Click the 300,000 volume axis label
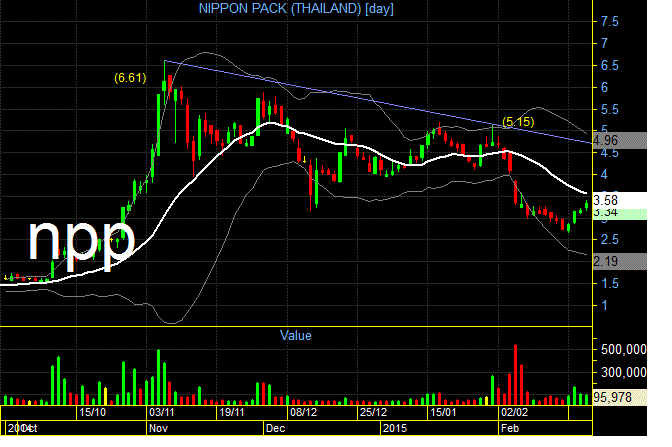The image size is (672, 447). pos(624,372)
